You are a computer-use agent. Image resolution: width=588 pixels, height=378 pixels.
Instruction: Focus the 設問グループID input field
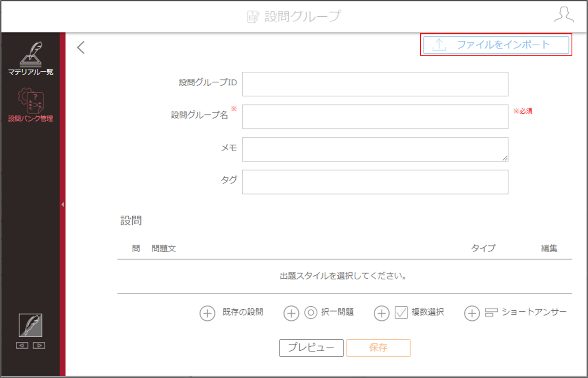point(375,84)
